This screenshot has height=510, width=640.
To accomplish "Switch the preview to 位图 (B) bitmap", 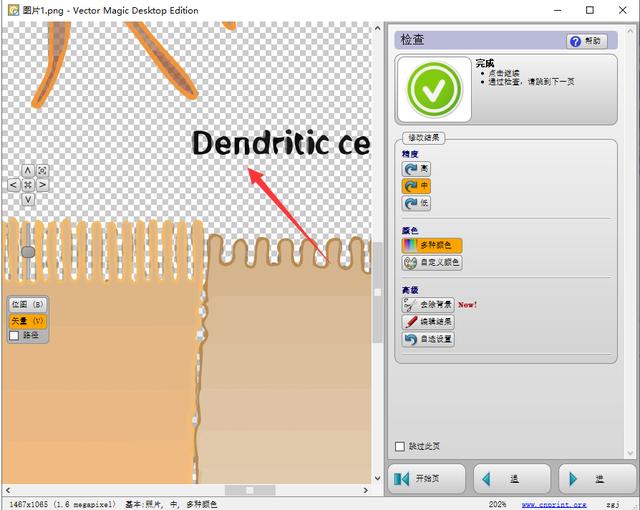I will [27, 304].
